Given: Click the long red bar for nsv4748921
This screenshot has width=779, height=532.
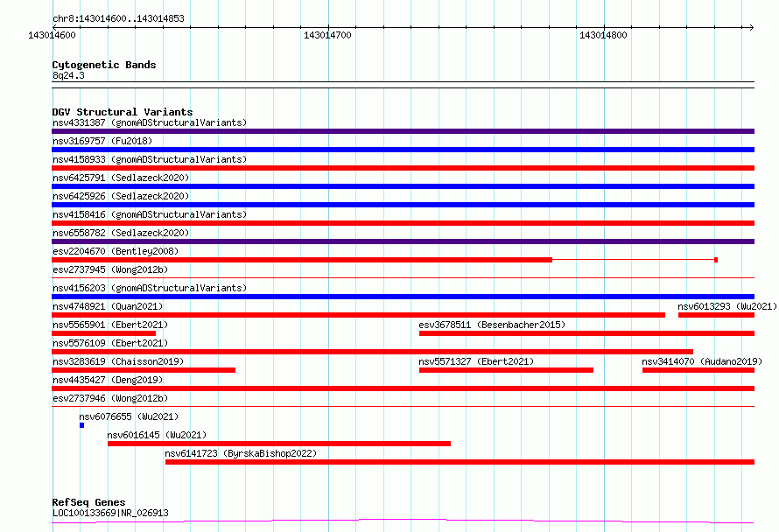Looking at the screenshot, I should click(358, 315).
